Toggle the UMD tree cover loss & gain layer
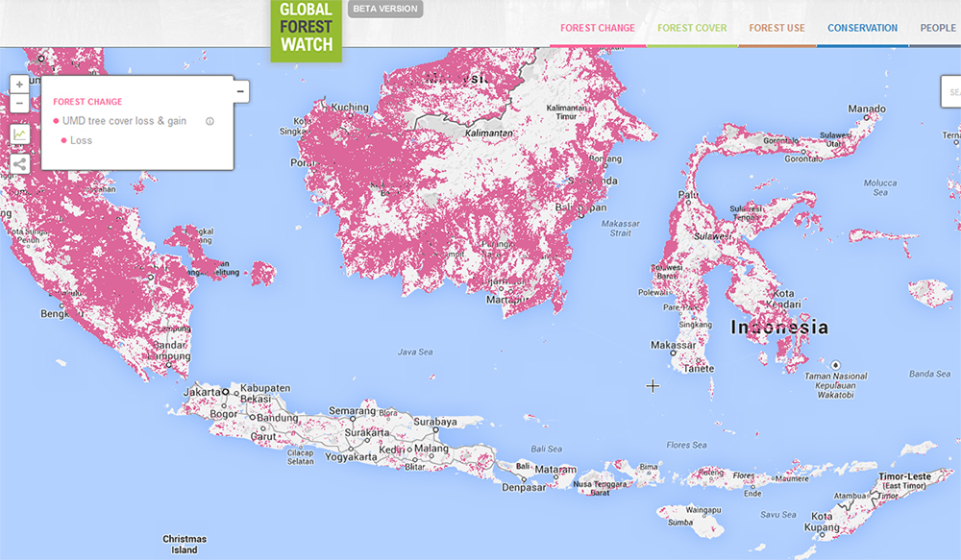This screenshot has width=961, height=560. (x=124, y=122)
